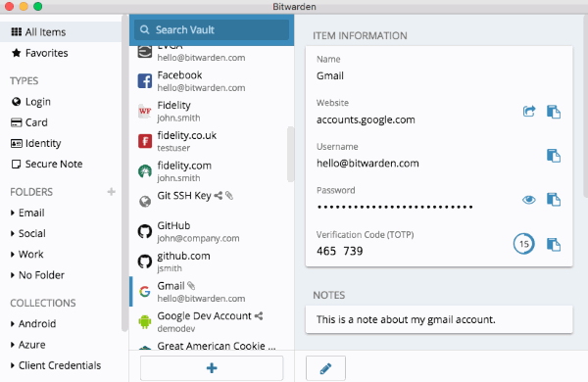This screenshot has width=588, height=382.
Task: Copy the TOTP verification code
Action: tap(554, 245)
